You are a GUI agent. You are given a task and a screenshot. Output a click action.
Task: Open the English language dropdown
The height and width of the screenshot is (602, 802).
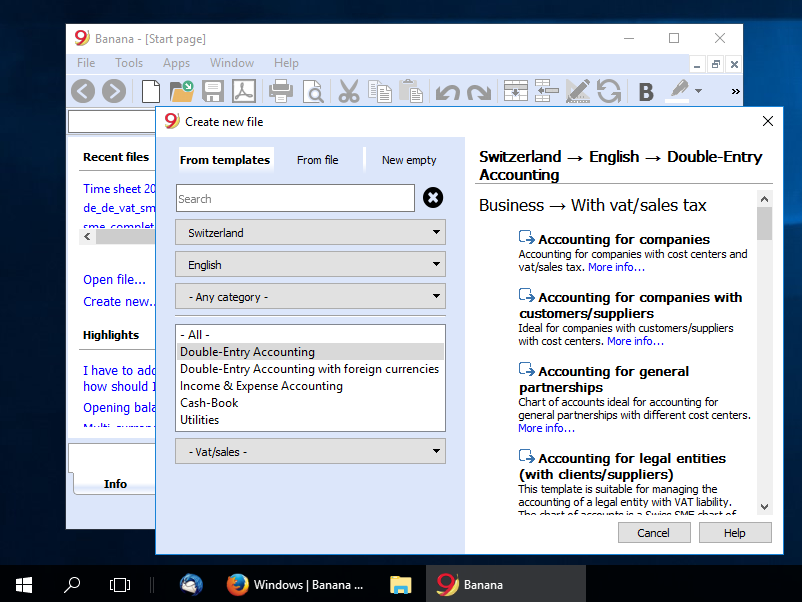(x=310, y=265)
